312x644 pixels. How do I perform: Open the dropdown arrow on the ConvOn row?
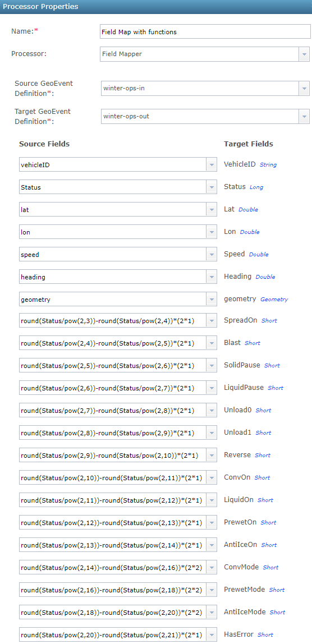(x=212, y=477)
